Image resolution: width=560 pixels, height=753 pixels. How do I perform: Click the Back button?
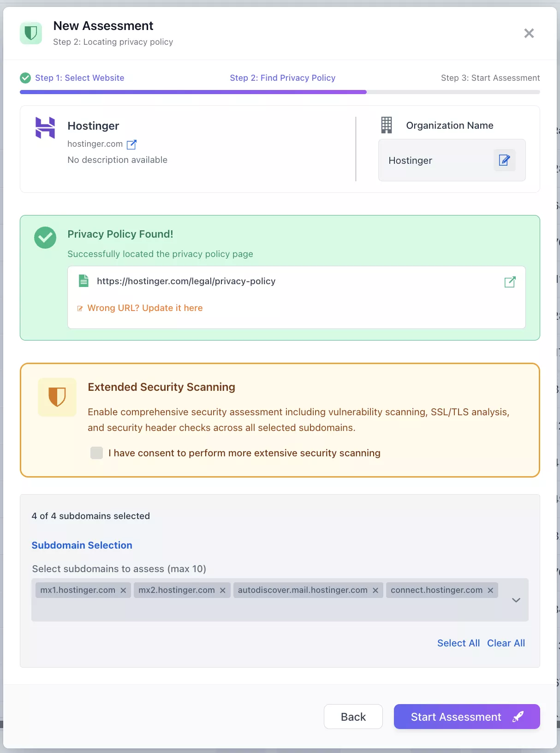[353, 717]
